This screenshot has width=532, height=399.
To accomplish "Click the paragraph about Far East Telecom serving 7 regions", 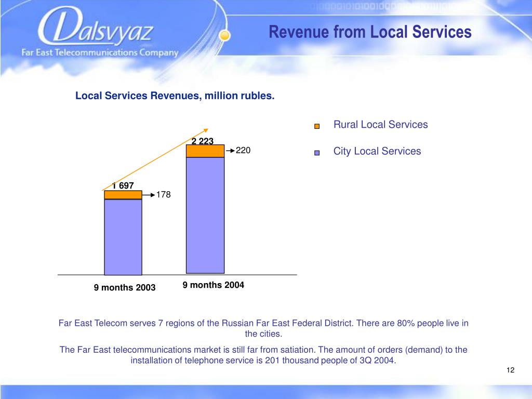I will [263, 328].
